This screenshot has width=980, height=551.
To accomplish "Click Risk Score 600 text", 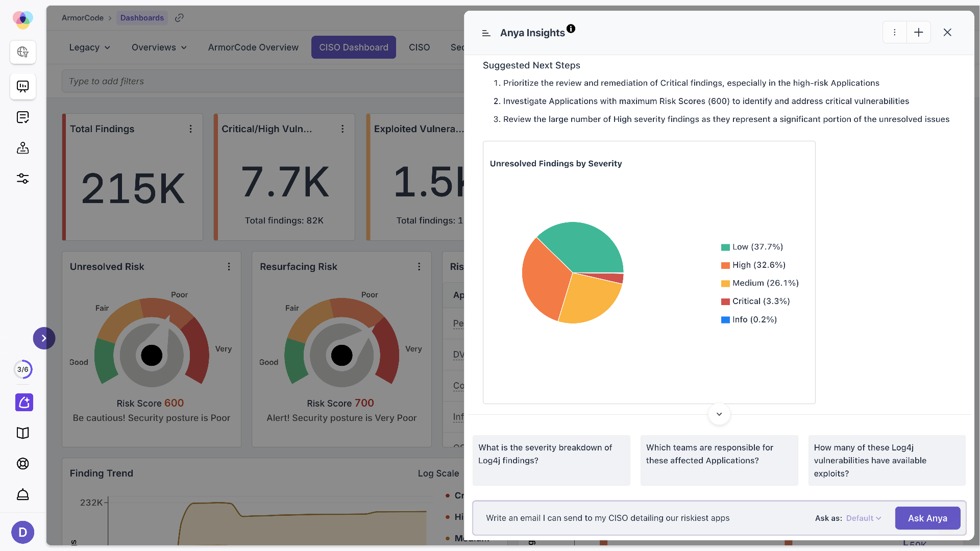I will click(150, 403).
